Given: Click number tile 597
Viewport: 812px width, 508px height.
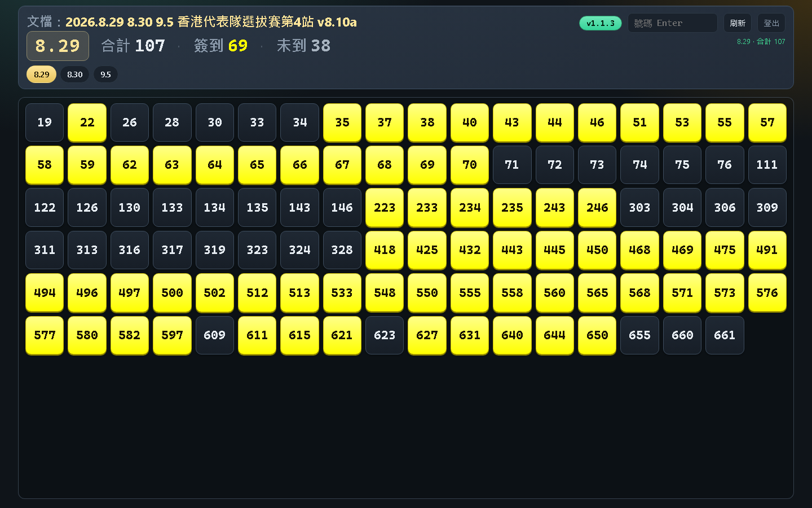Looking at the screenshot, I should pyautogui.click(x=172, y=335).
